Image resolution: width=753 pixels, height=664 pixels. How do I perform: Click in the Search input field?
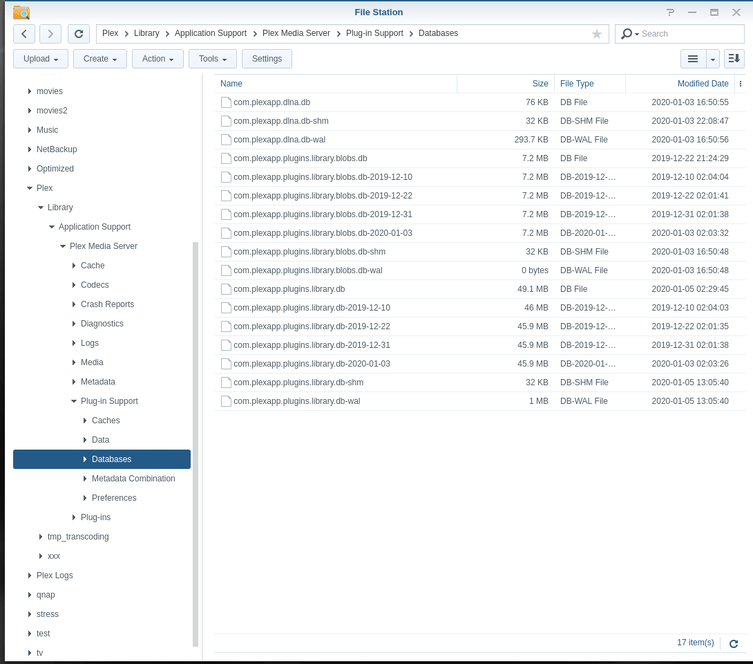tap(691, 34)
